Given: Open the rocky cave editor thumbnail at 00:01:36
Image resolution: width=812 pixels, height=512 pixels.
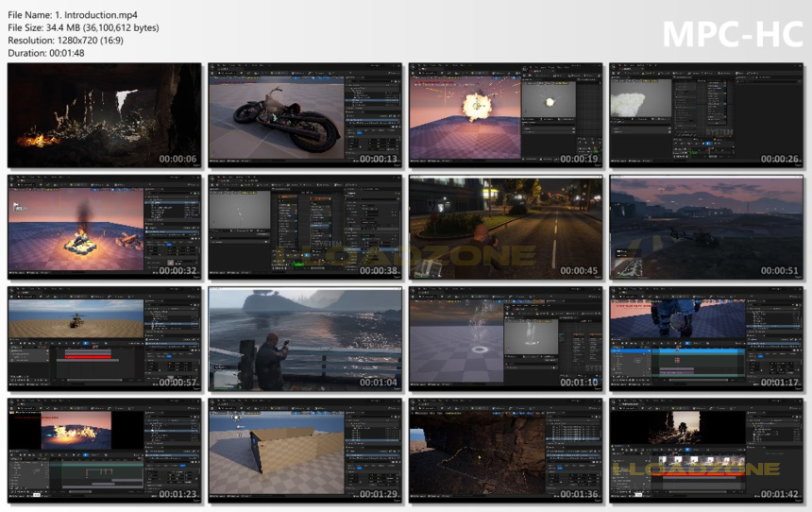Looking at the screenshot, I should point(506,451).
